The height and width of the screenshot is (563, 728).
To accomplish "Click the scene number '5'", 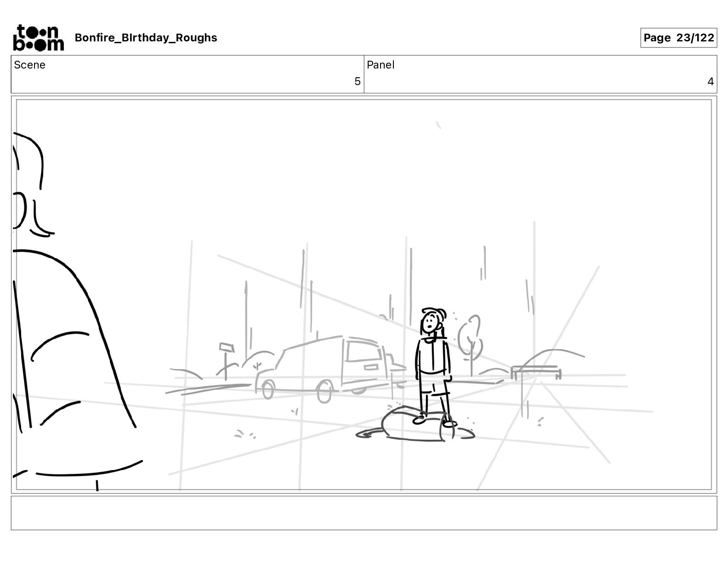I will pos(357,81).
